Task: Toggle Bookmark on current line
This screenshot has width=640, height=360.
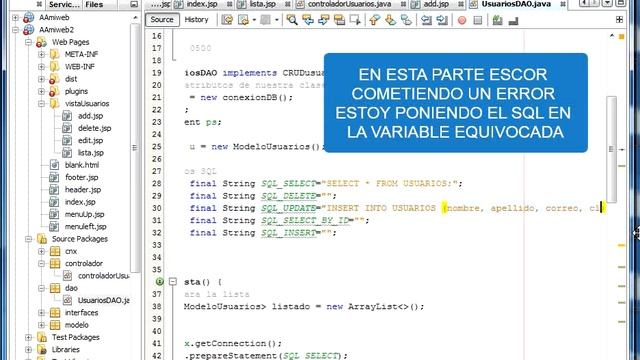Action: 406,20
